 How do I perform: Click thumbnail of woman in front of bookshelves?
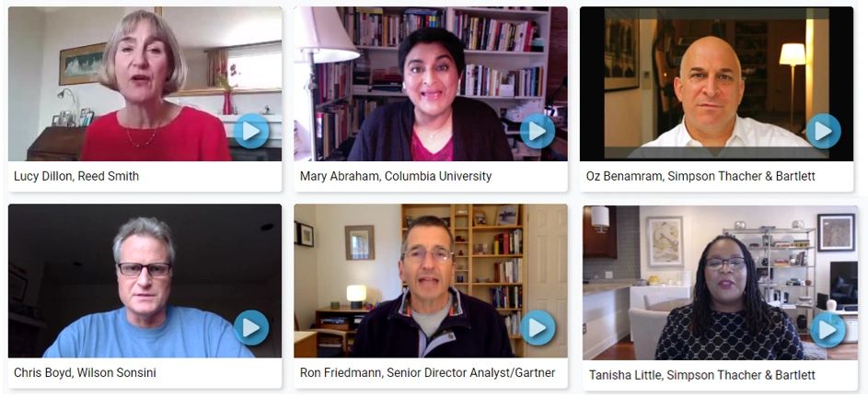point(431,84)
